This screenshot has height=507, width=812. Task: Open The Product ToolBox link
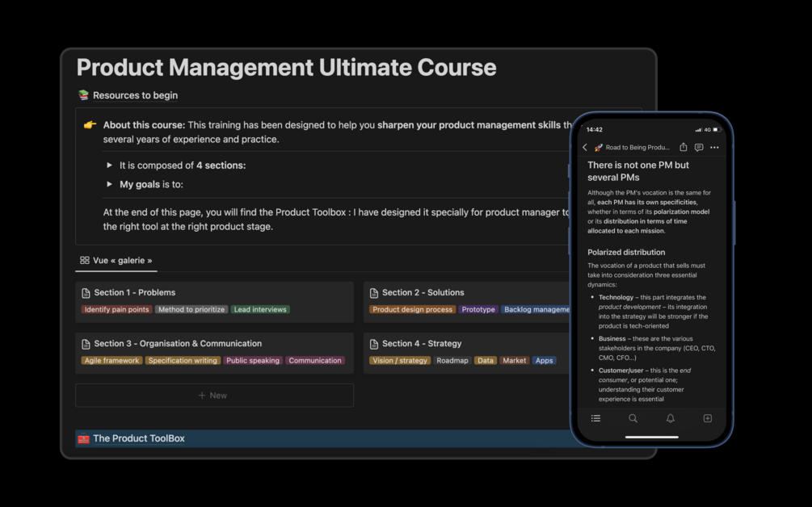141,438
